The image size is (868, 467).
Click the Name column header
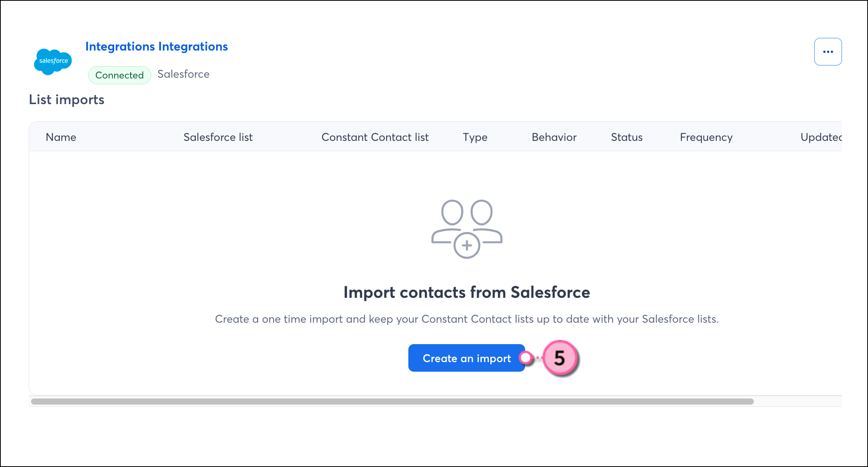tap(61, 137)
